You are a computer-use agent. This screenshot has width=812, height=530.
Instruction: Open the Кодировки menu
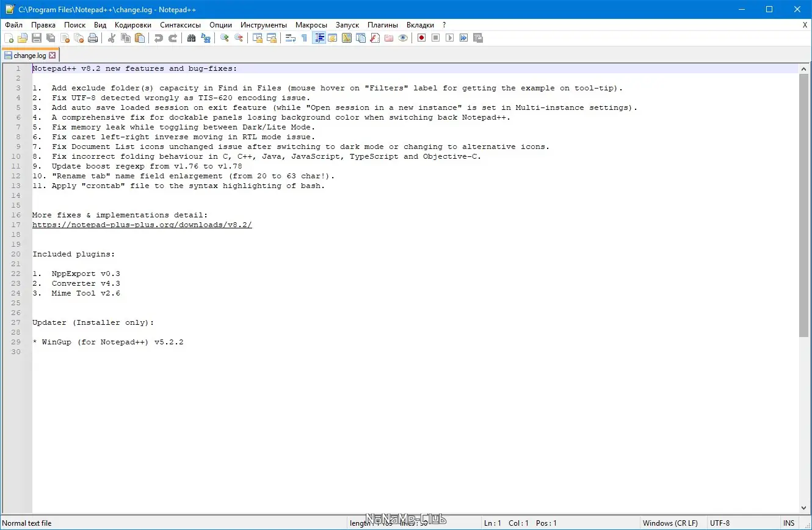tap(133, 25)
